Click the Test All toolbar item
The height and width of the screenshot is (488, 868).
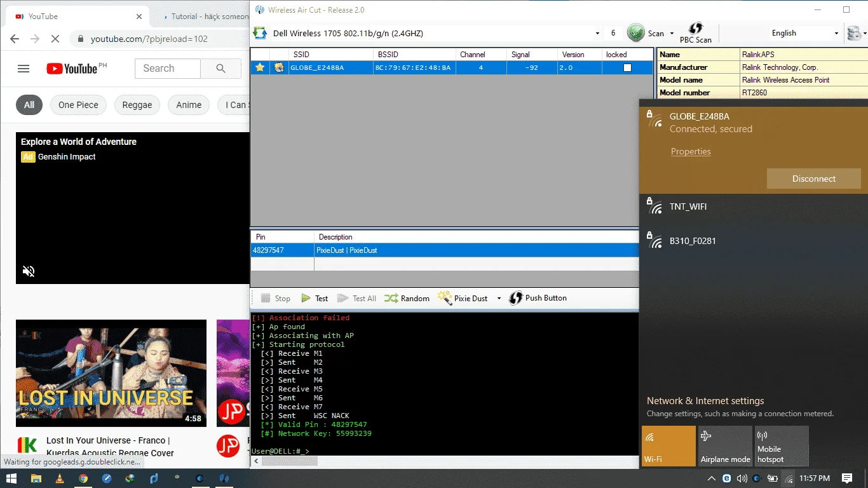point(356,298)
